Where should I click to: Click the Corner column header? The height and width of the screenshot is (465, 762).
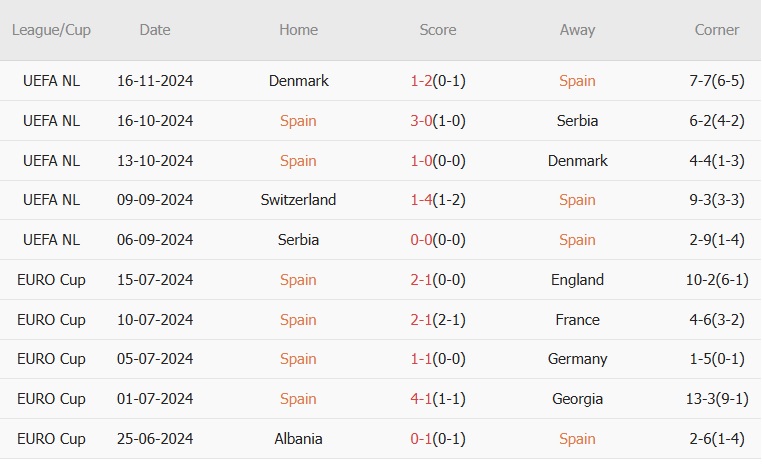(717, 30)
